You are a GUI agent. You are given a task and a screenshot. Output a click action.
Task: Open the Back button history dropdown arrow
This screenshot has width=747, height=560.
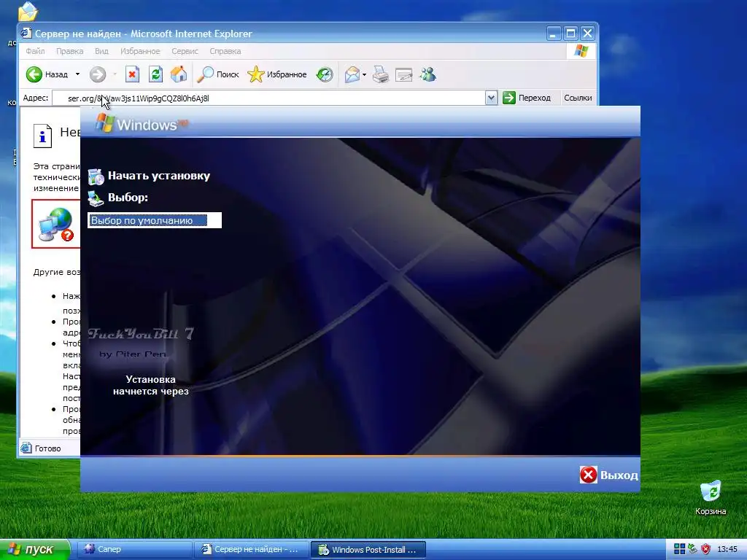(x=77, y=74)
